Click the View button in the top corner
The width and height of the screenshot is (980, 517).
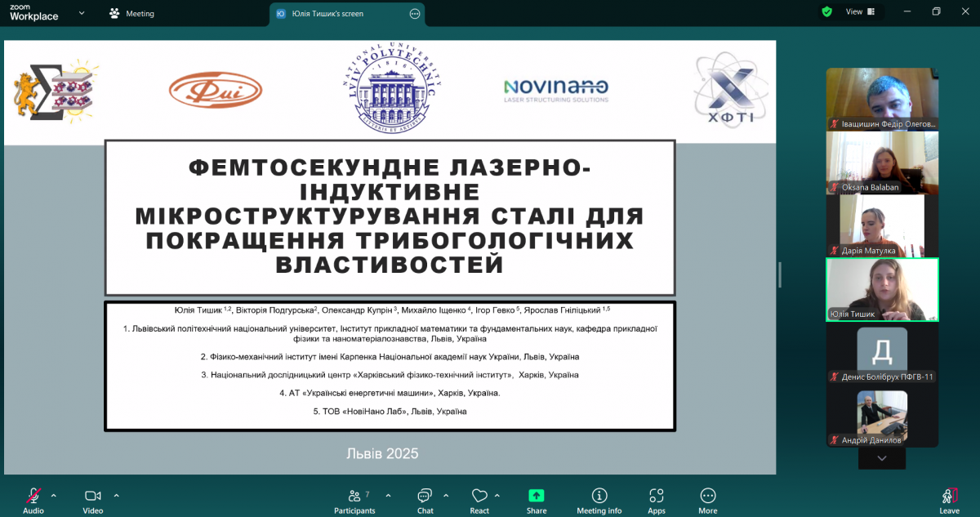click(x=857, y=13)
